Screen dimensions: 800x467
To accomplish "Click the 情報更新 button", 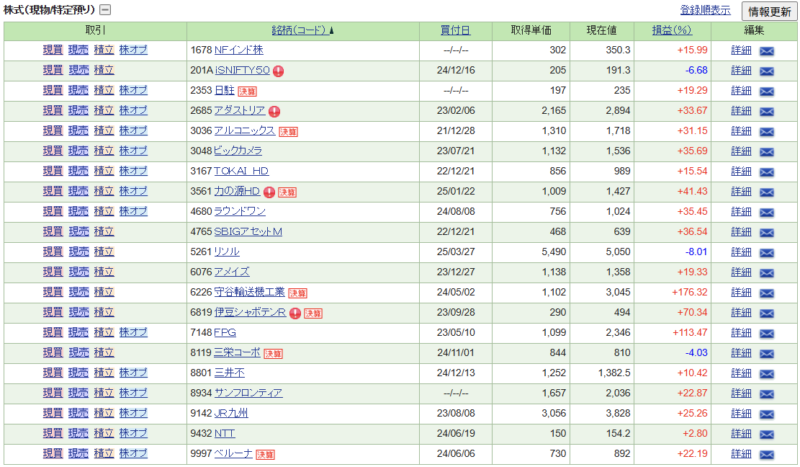I will [x=769, y=11].
